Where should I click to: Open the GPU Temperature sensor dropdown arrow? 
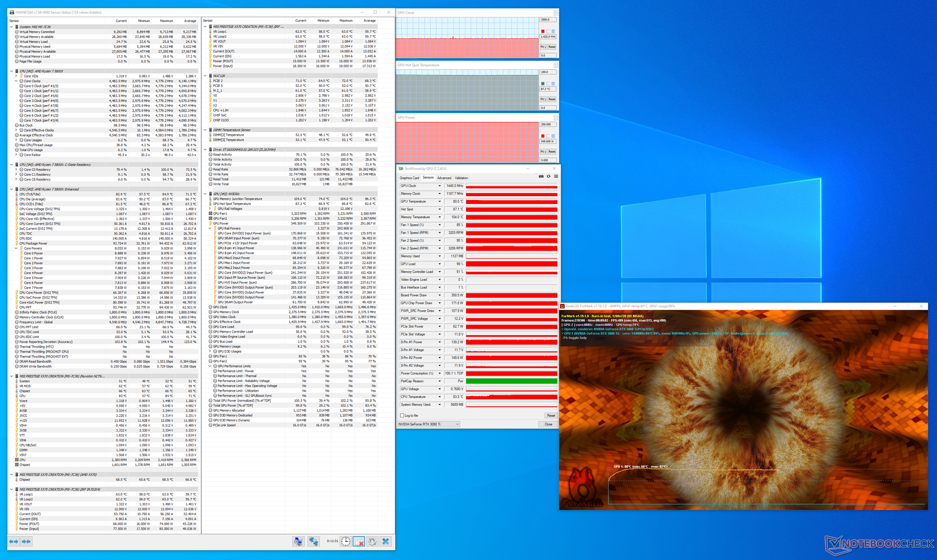coord(439,201)
